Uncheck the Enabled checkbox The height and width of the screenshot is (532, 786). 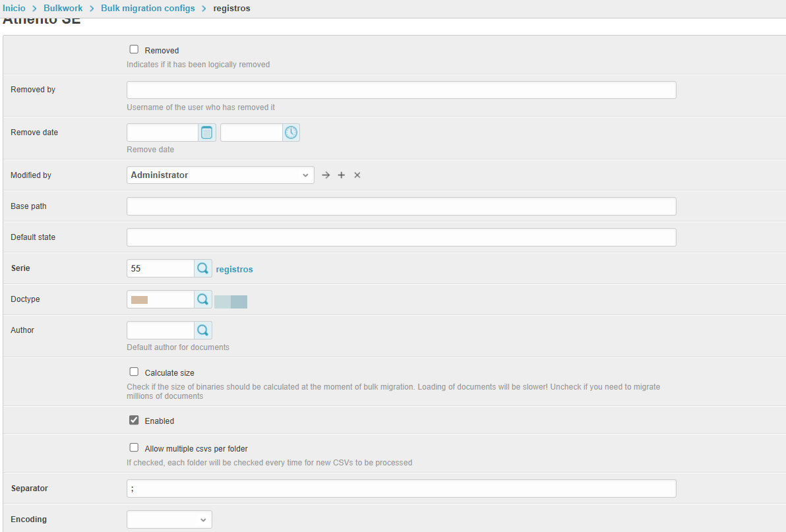[x=135, y=420]
